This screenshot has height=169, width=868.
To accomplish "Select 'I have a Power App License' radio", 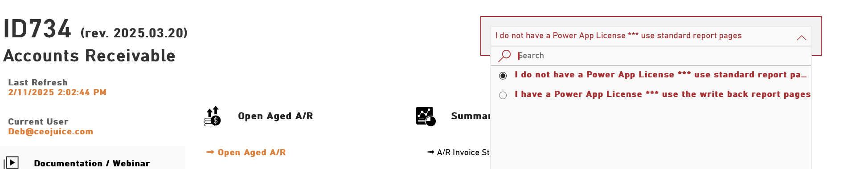I will [503, 95].
